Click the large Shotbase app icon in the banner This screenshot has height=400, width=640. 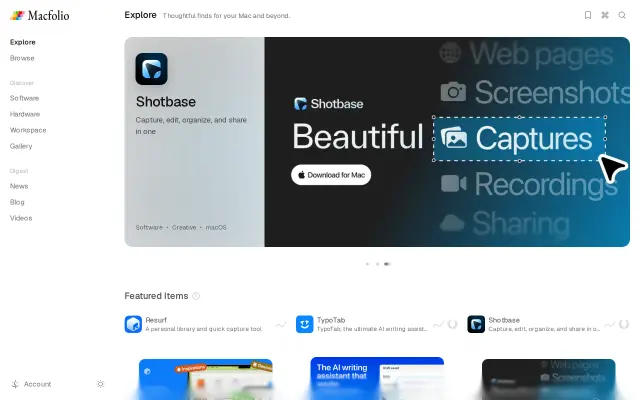[151, 69]
